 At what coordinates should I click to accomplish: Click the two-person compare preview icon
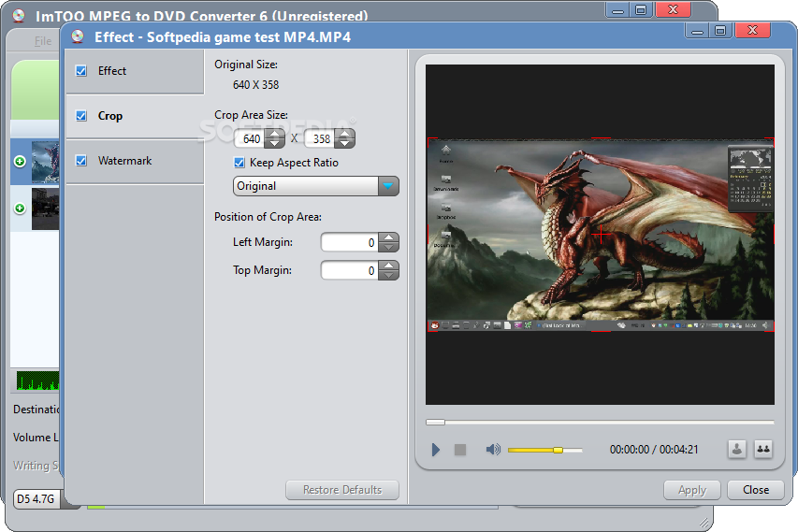coord(762,449)
